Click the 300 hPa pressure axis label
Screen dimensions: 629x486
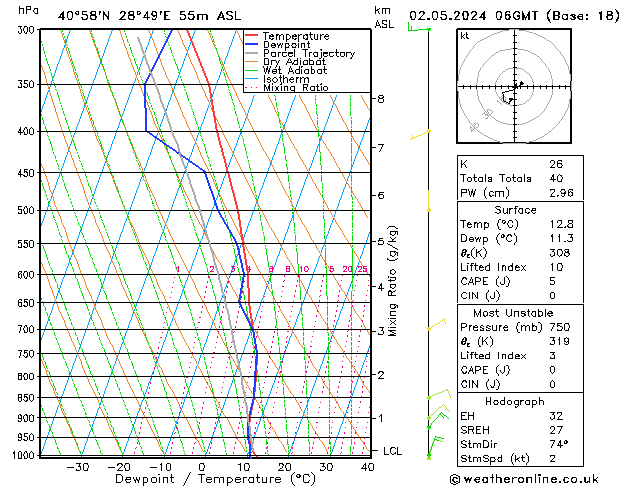coord(28,30)
